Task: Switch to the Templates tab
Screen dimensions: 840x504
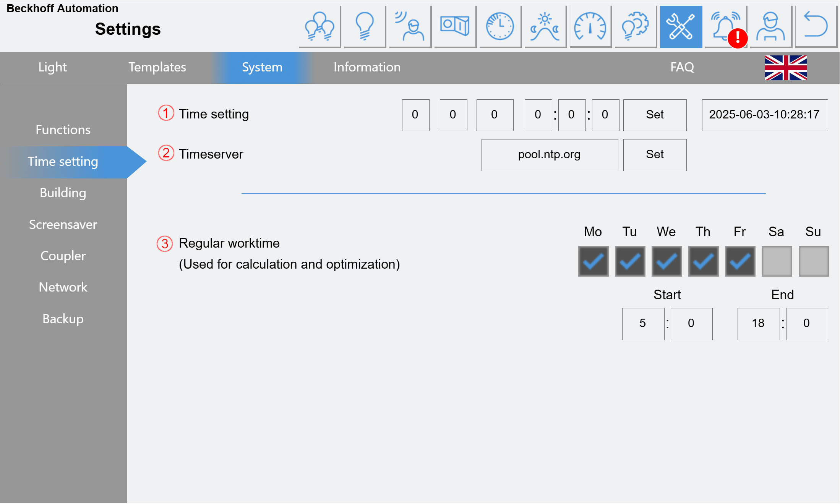Action: point(157,67)
